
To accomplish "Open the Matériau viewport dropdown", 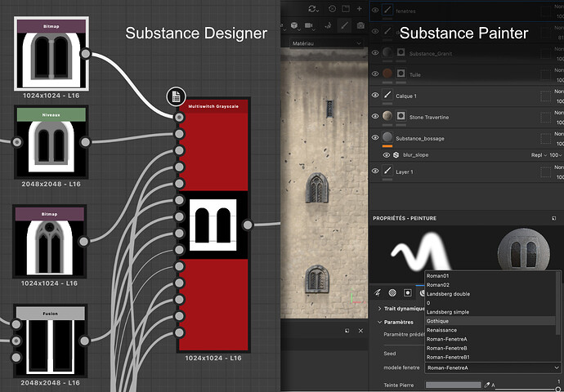I will (327, 42).
